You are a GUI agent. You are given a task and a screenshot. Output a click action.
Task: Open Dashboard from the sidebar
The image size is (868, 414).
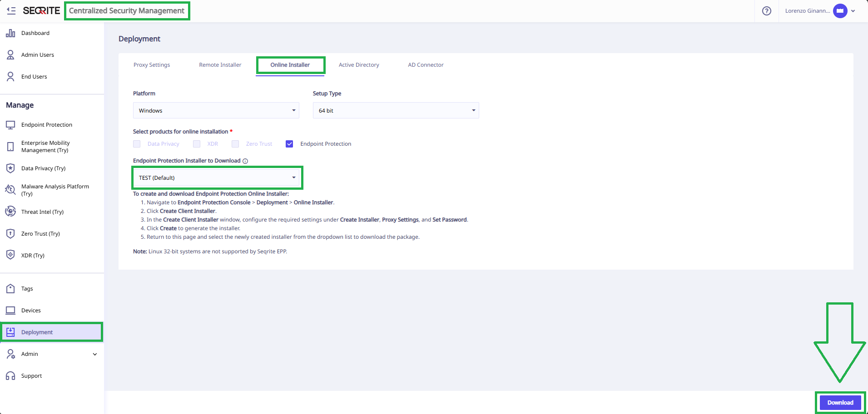coord(35,33)
